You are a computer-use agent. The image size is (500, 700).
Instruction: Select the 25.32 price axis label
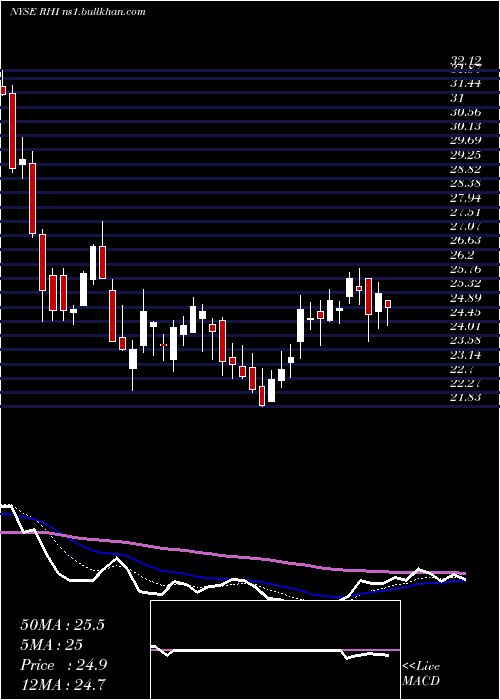466,283
